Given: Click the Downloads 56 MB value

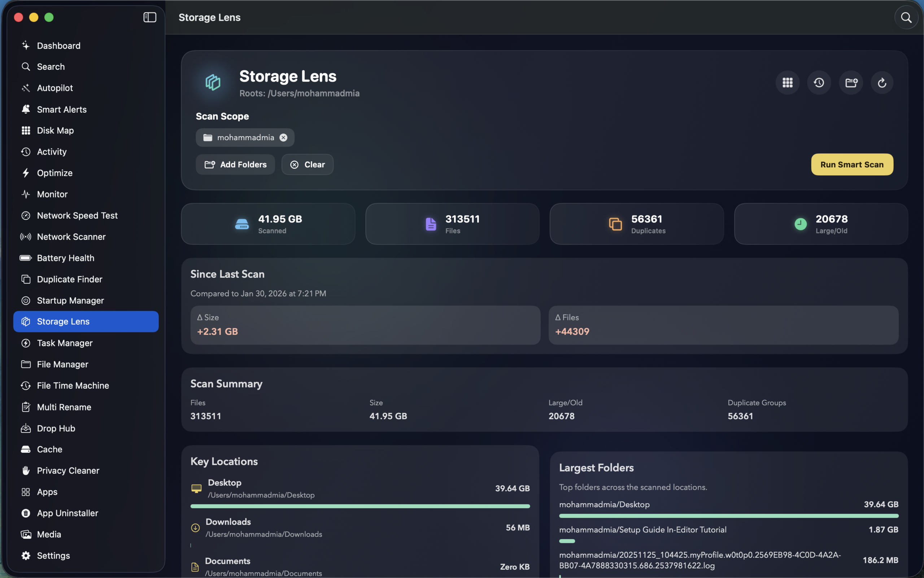Looking at the screenshot, I should point(518,528).
